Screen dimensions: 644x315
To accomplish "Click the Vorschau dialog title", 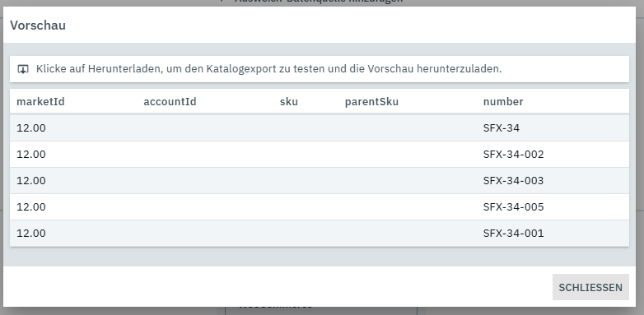I will click(38, 25).
